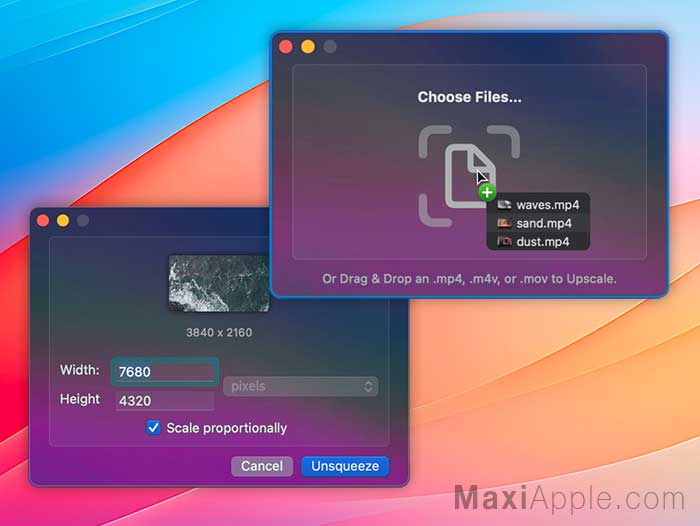Click the Width label
700x526 pixels.
pos(79,370)
